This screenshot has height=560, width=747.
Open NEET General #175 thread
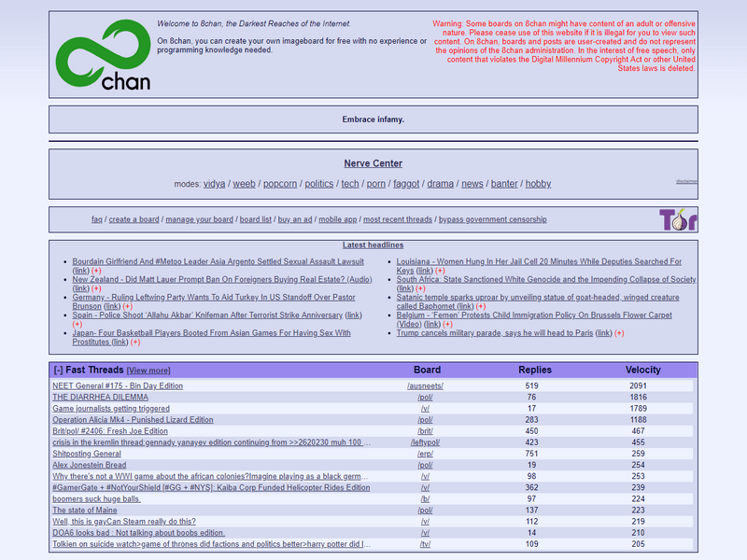tap(118, 385)
